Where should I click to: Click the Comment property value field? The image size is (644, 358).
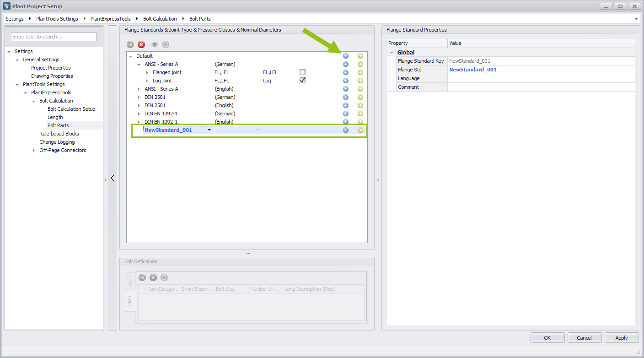(541, 87)
